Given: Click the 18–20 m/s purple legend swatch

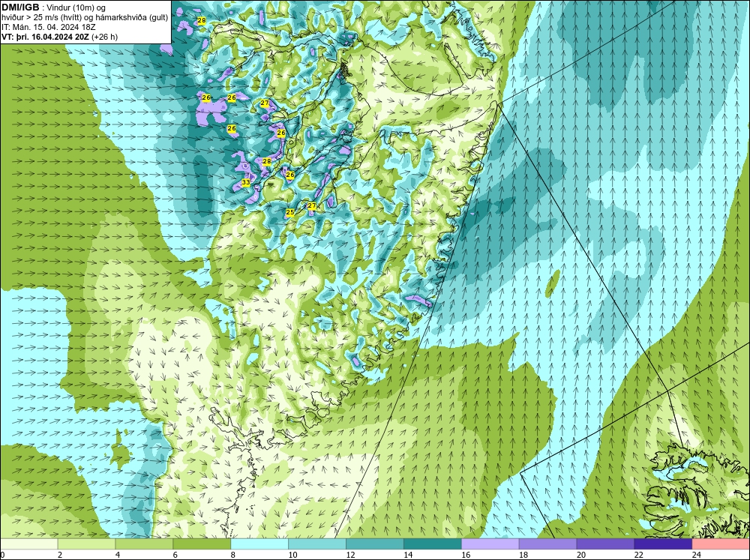Looking at the screenshot, I should 547,544.
